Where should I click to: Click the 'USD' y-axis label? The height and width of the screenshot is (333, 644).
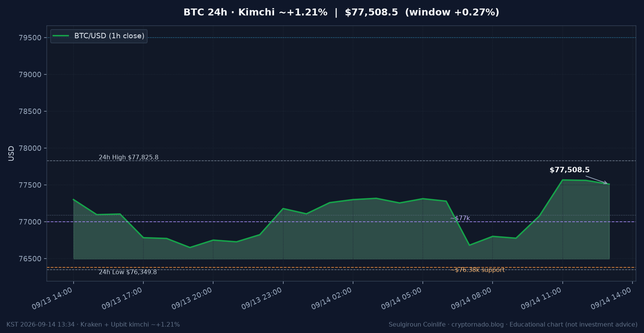point(11,153)
